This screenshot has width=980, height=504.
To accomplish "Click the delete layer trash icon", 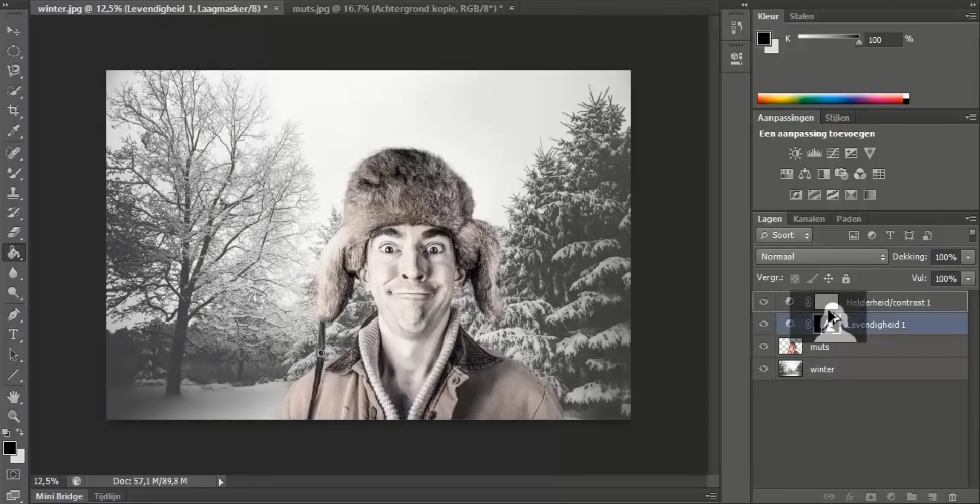I will click(x=953, y=497).
